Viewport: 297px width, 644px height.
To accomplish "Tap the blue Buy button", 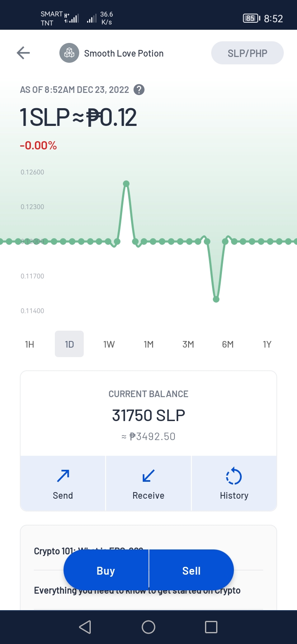I will (106, 570).
